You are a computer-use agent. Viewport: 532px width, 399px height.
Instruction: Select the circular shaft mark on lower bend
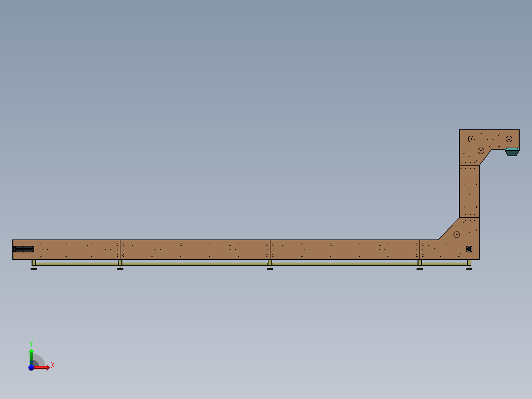456,235
